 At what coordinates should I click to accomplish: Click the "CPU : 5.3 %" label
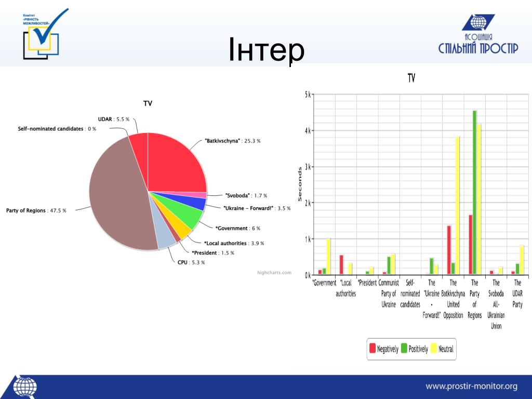click(x=191, y=262)
